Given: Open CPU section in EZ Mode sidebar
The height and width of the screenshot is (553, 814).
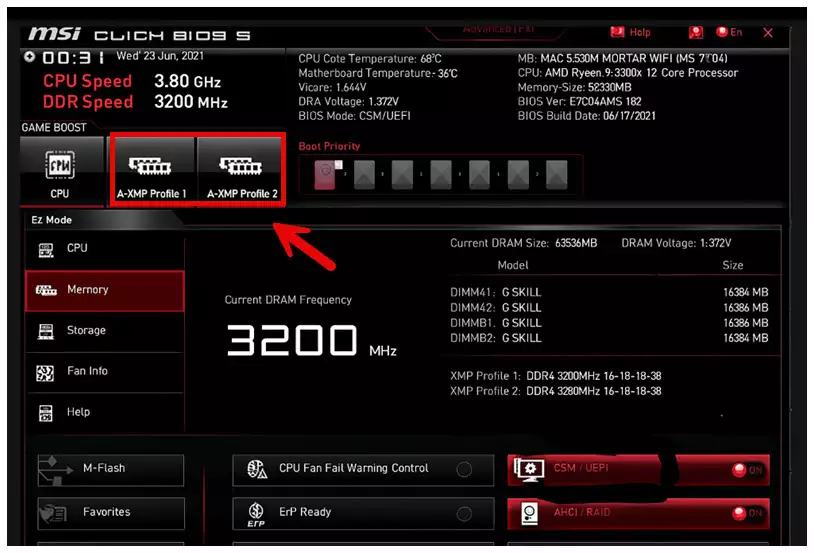Looking at the screenshot, I should [104, 248].
